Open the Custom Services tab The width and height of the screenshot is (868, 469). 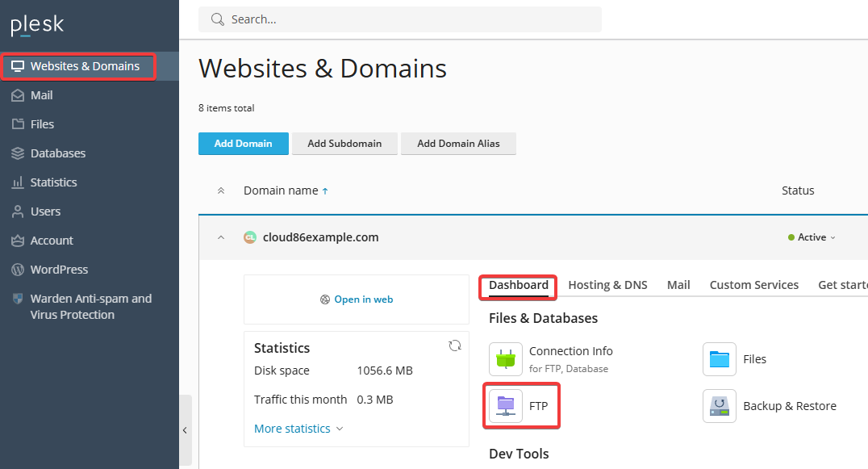tap(754, 285)
